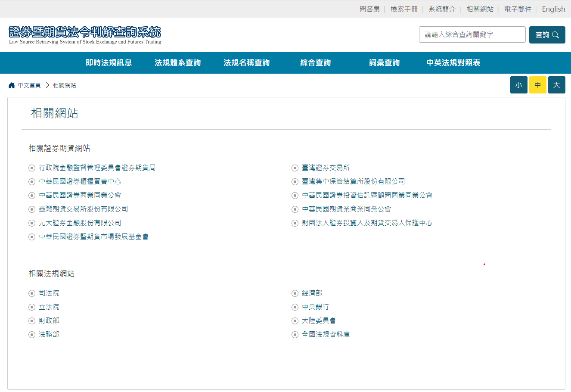Open 綜合查詢 menu
571x392 pixels.
[x=316, y=63]
